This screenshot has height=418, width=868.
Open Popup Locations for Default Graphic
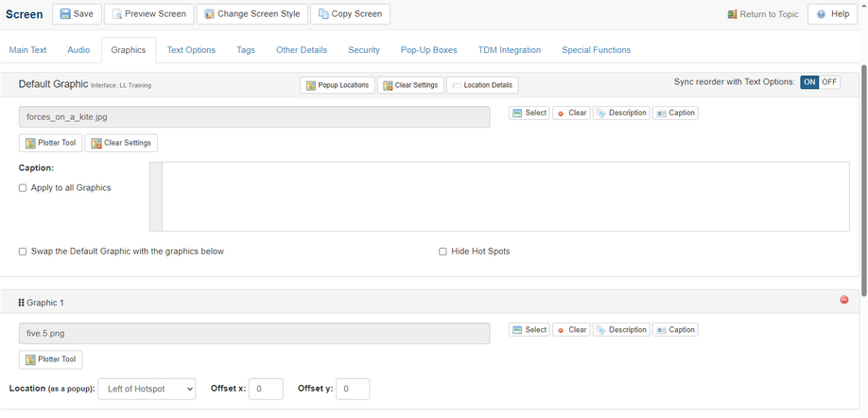(337, 85)
